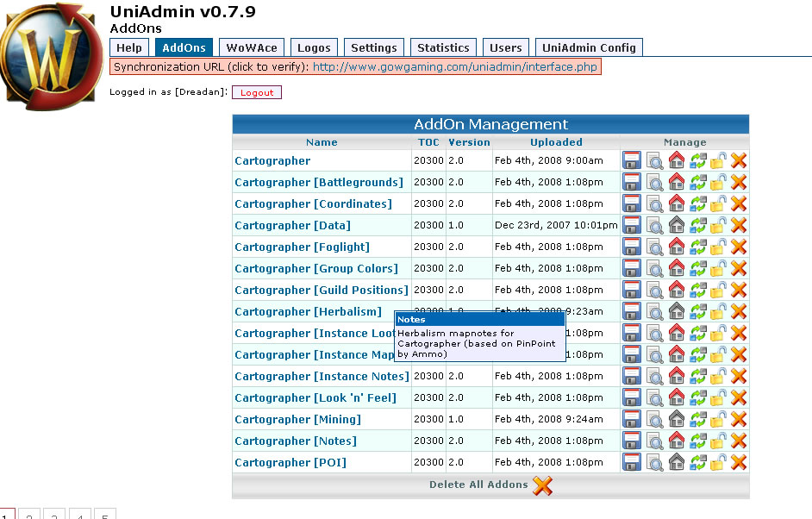
Task: Click the orange X beside Delete All Addons
Action: pos(542,485)
